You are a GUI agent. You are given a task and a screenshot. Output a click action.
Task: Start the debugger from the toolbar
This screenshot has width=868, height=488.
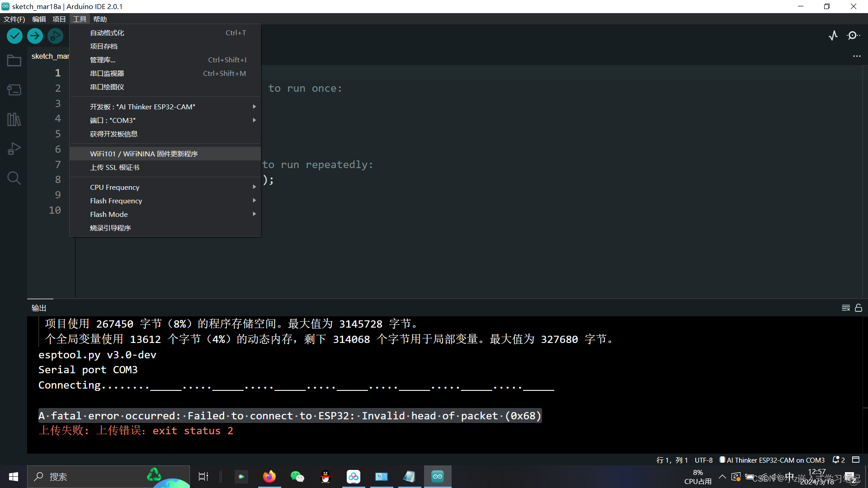55,36
